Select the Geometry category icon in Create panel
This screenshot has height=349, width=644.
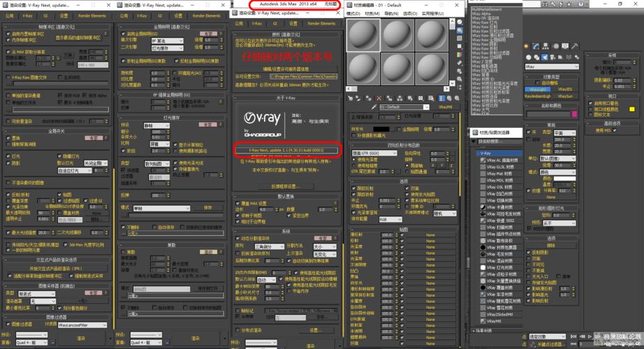pyautogui.click(x=529, y=57)
